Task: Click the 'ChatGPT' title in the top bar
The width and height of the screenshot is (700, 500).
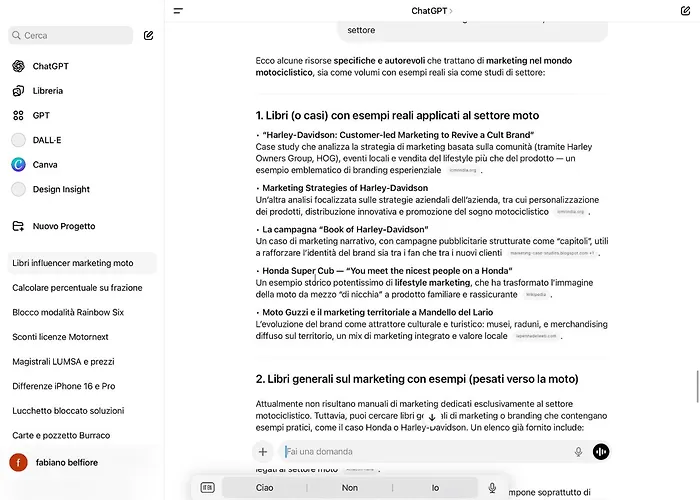Action: click(x=429, y=11)
